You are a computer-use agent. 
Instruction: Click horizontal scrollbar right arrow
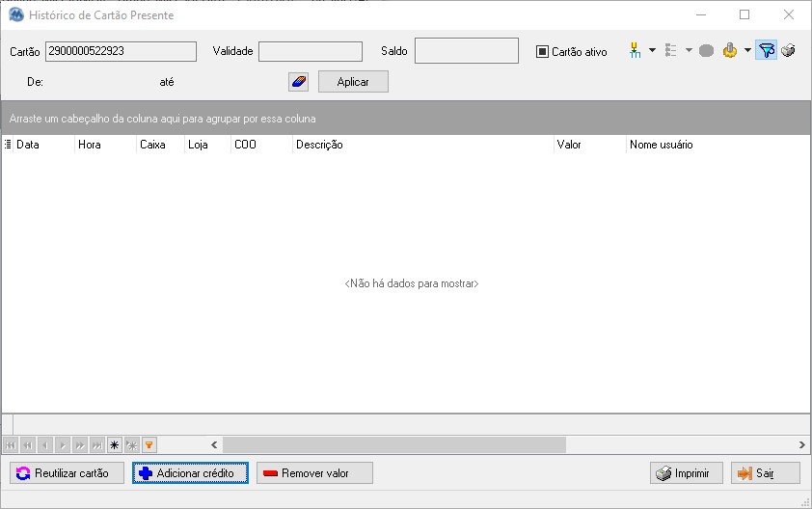coord(801,444)
